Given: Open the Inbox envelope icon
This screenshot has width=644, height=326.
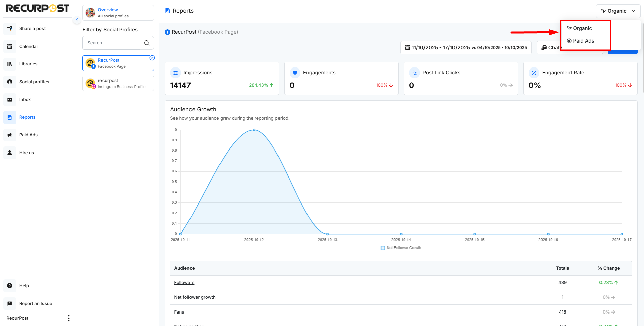Looking at the screenshot, I should coord(10,100).
